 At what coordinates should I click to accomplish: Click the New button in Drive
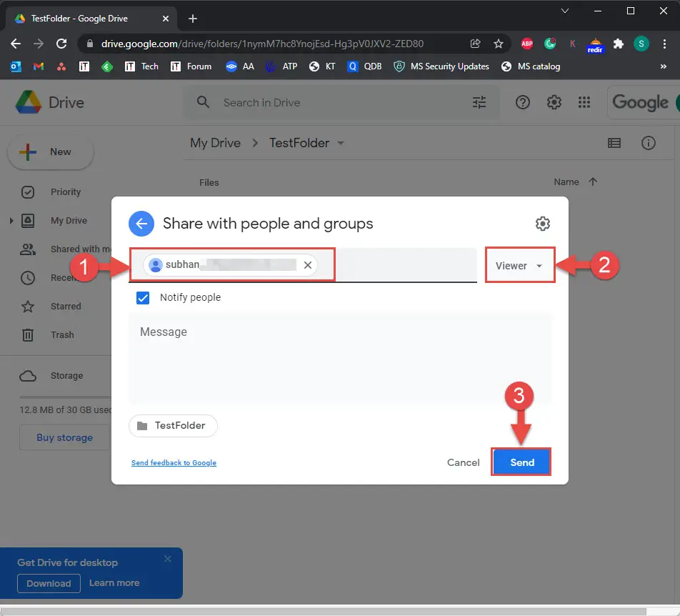coord(51,151)
